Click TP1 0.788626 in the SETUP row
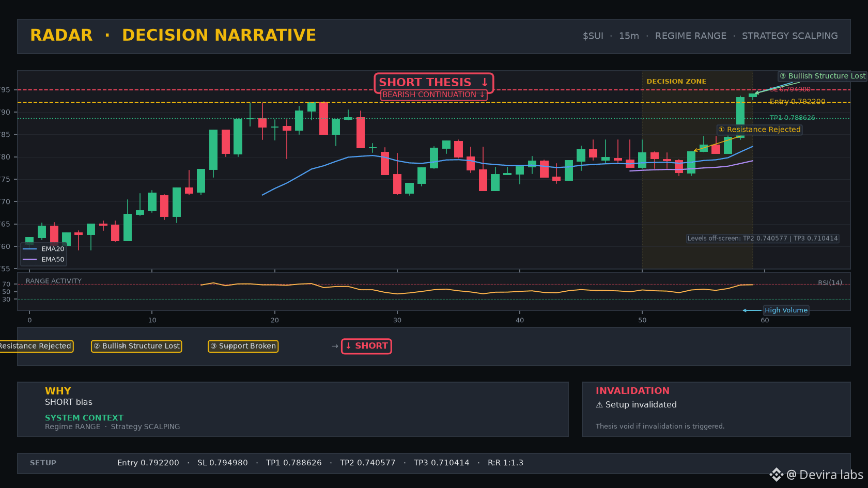 click(294, 463)
